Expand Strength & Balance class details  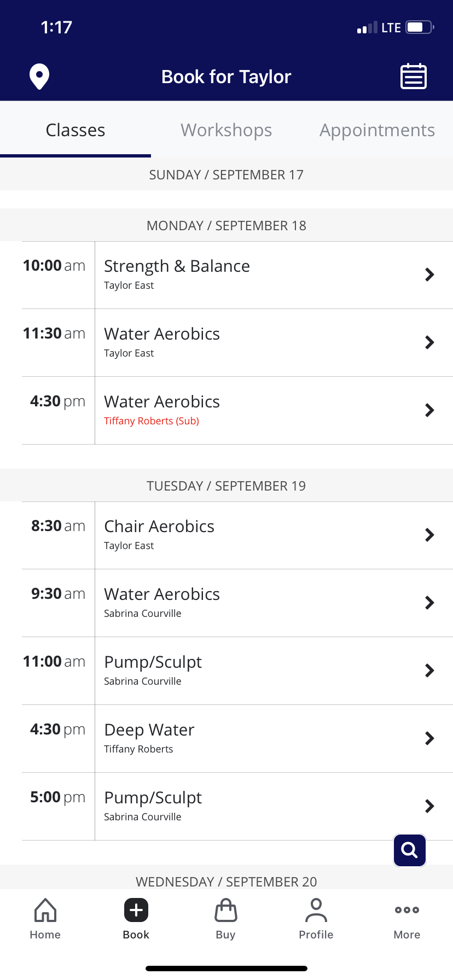click(x=429, y=275)
